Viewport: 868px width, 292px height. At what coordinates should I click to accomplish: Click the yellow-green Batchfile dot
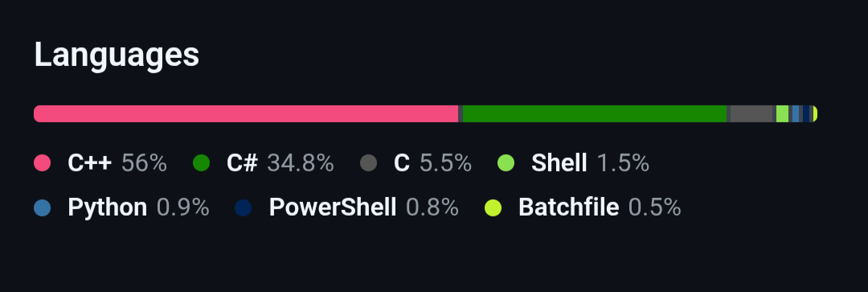[493, 208]
